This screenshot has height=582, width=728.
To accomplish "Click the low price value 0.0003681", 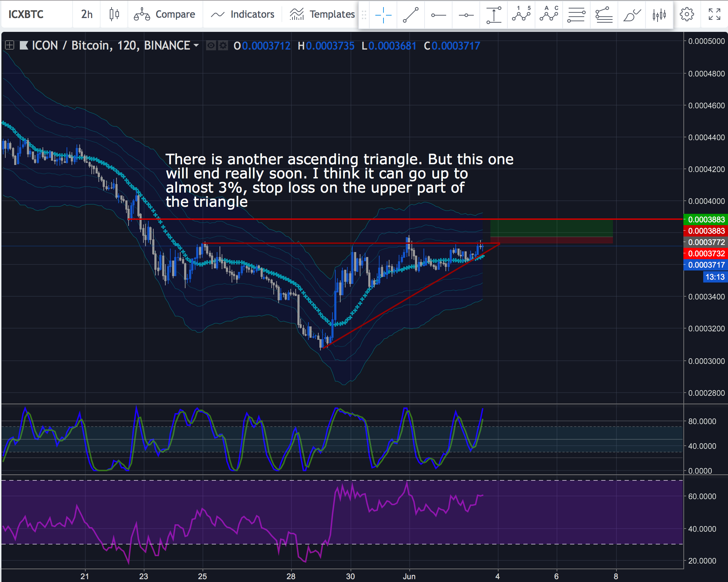I will (392, 46).
